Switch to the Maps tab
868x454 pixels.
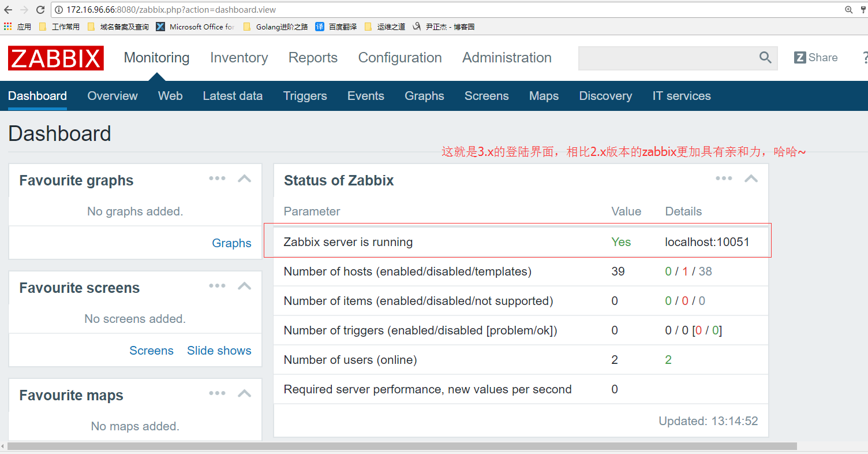pyautogui.click(x=544, y=96)
